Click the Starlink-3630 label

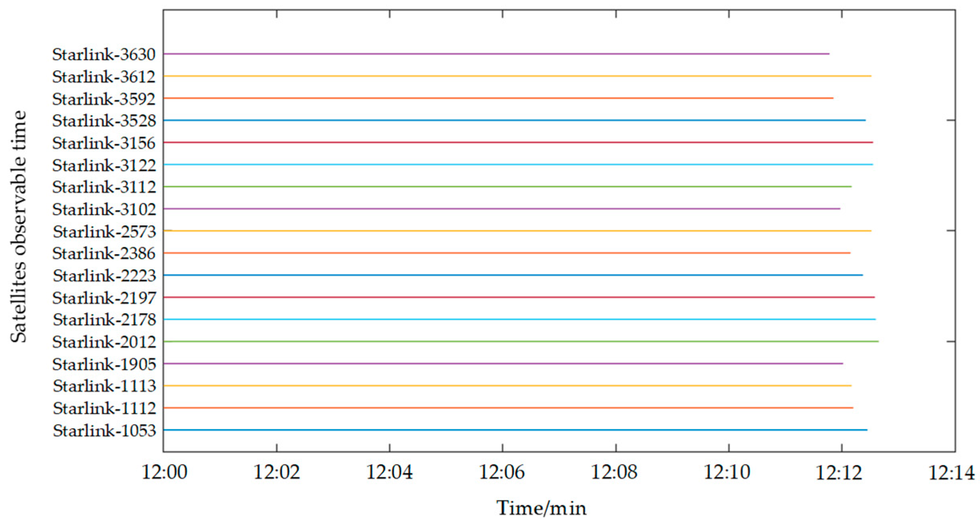point(104,54)
